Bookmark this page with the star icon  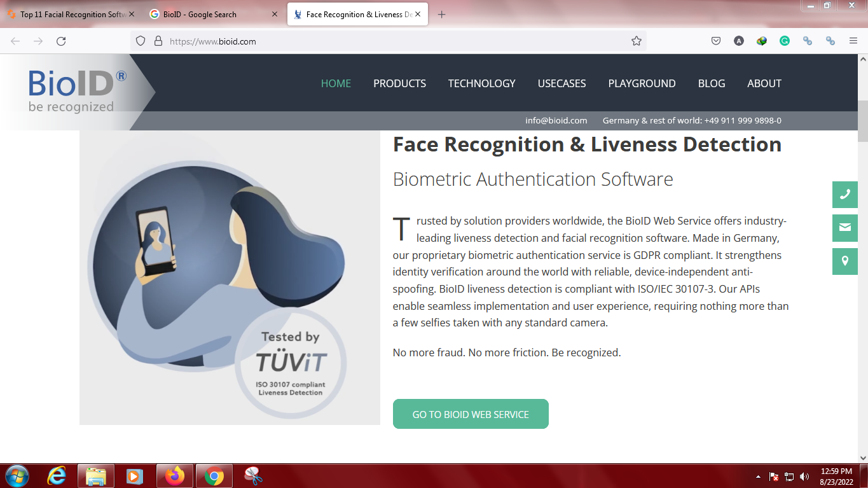coord(636,41)
